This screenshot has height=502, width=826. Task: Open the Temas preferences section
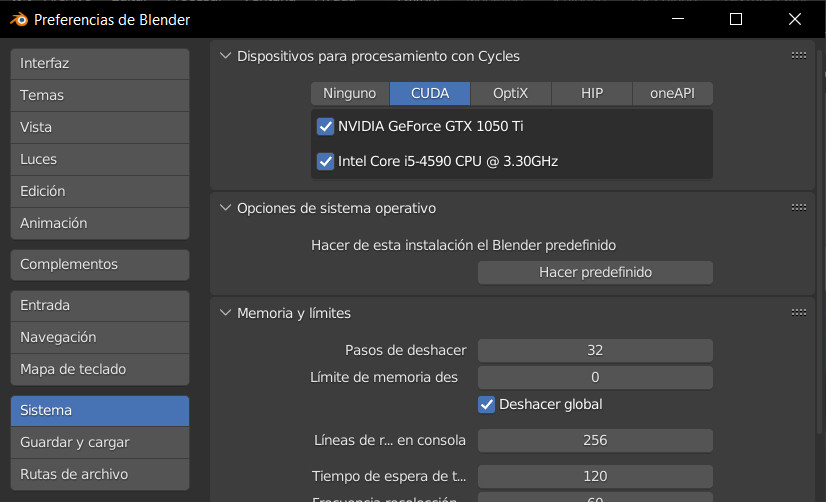pyautogui.click(x=100, y=95)
